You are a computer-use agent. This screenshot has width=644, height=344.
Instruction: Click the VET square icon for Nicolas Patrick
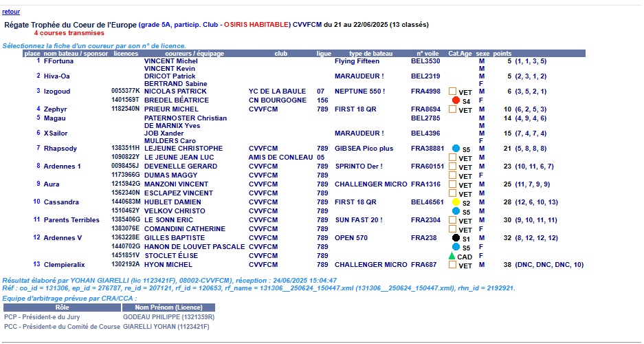[x=452, y=92]
